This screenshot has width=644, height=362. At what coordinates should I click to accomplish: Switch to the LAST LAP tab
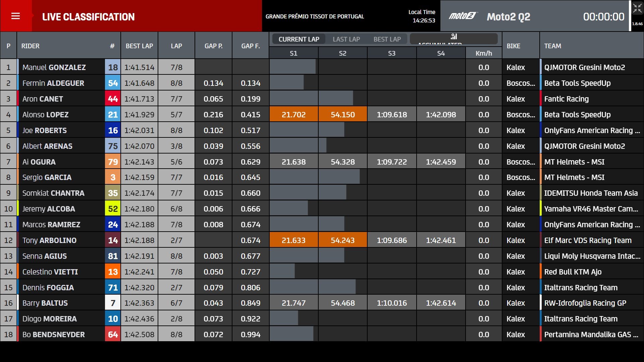[x=346, y=39]
